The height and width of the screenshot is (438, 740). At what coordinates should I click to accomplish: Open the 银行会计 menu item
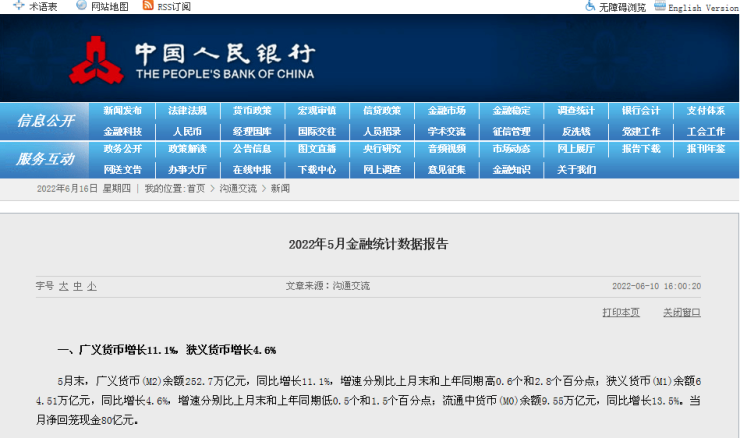[x=641, y=110]
